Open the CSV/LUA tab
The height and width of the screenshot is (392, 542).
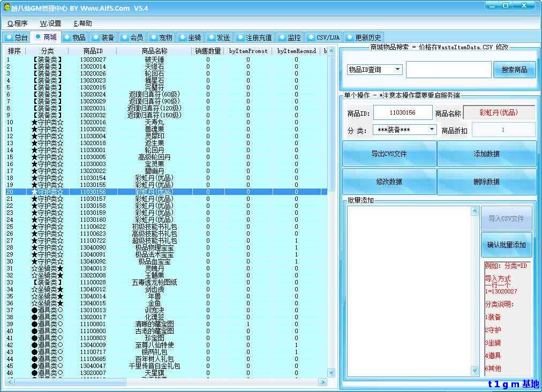[323, 37]
